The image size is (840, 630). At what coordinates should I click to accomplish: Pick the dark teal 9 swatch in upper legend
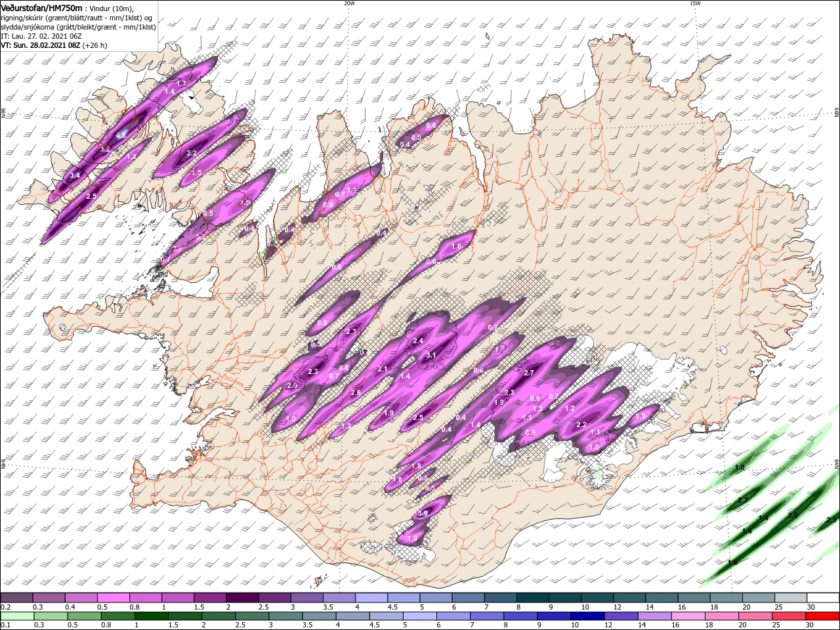tap(564, 598)
